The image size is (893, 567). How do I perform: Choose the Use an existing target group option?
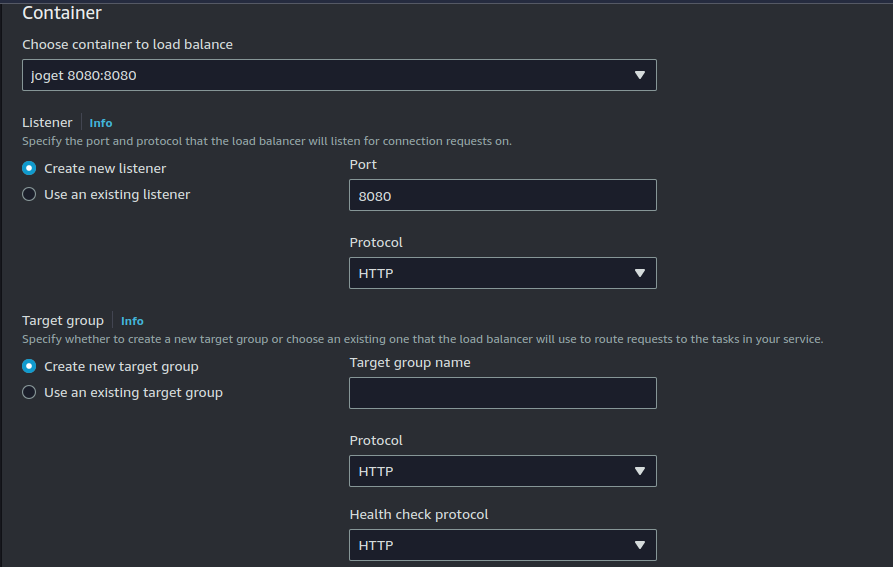29,393
